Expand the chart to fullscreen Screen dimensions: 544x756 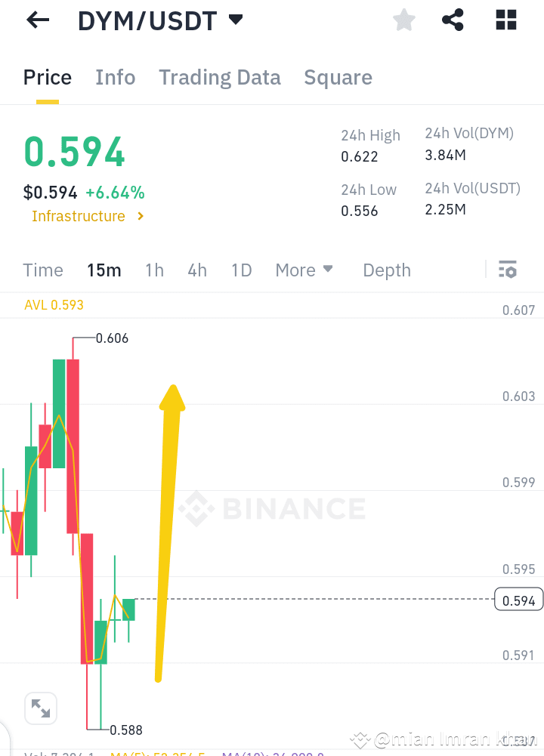41,708
